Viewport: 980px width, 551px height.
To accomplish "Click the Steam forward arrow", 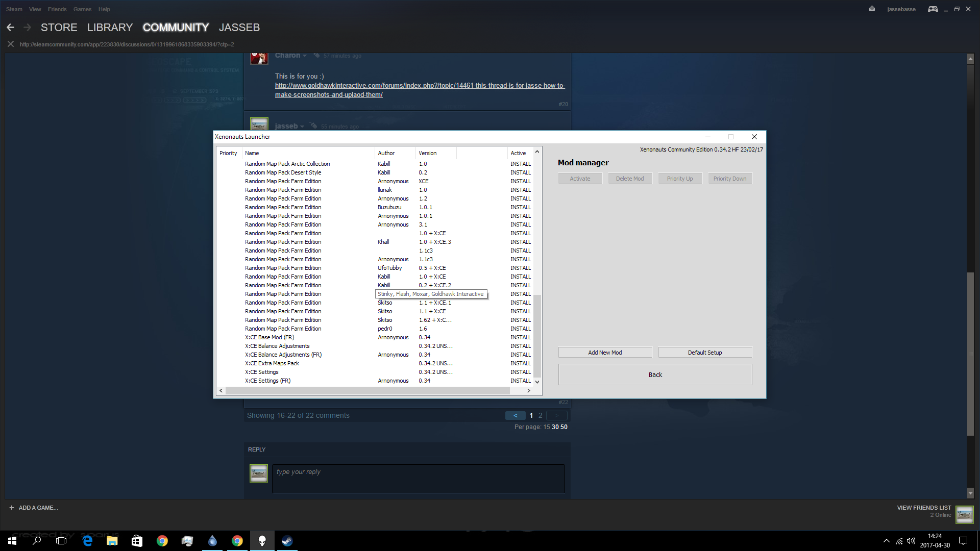I will pyautogui.click(x=28, y=28).
